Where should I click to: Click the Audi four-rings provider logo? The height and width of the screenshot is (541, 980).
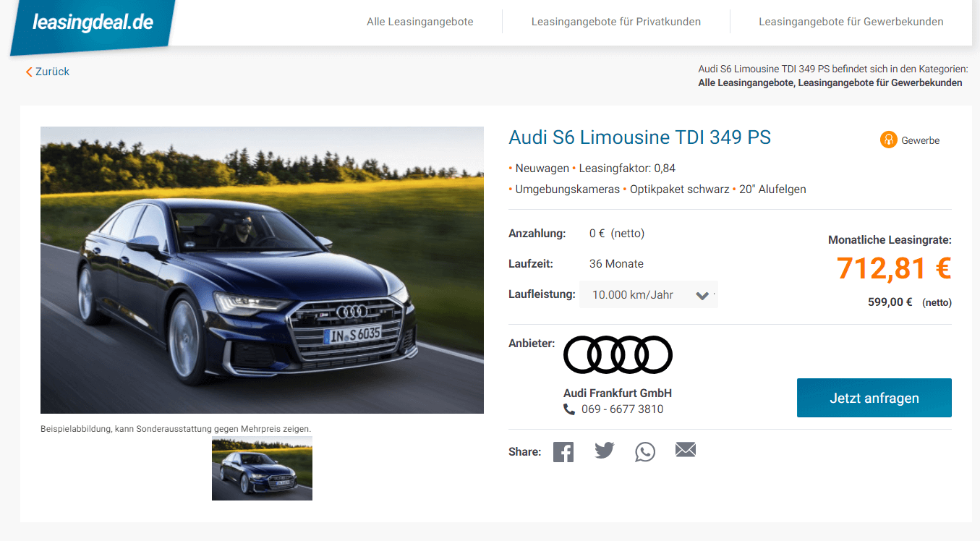(x=618, y=354)
